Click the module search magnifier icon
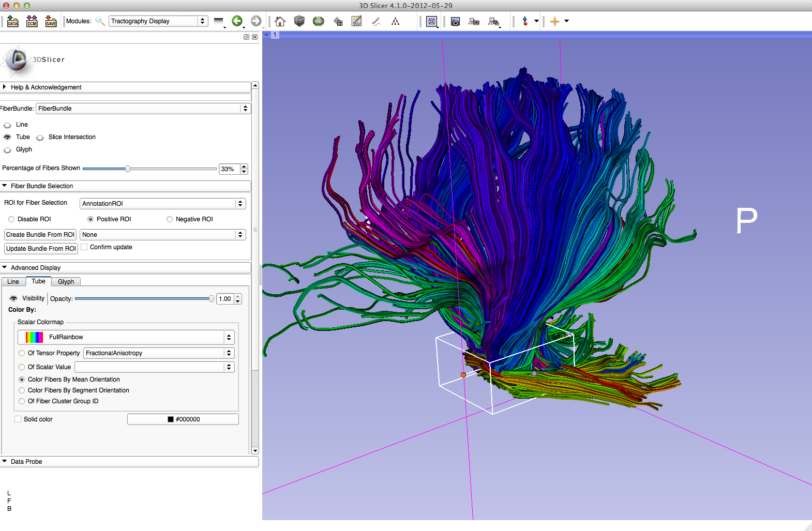The image size is (812, 531). 100,21
